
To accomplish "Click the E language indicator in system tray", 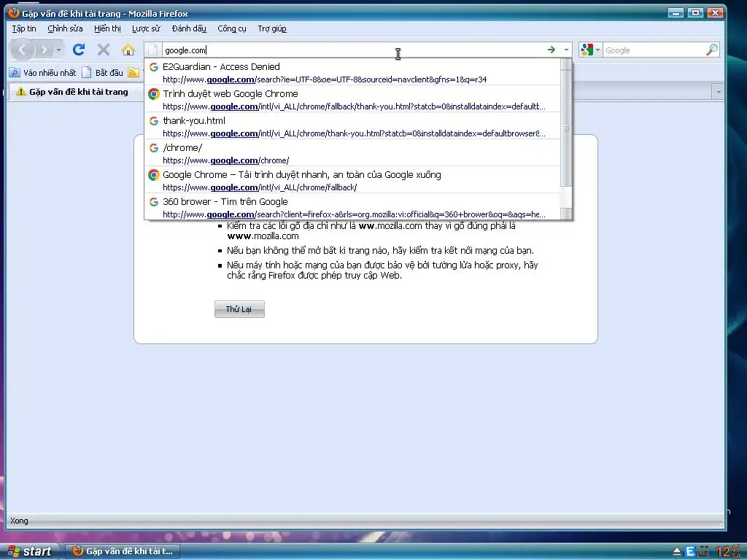I will (690, 552).
